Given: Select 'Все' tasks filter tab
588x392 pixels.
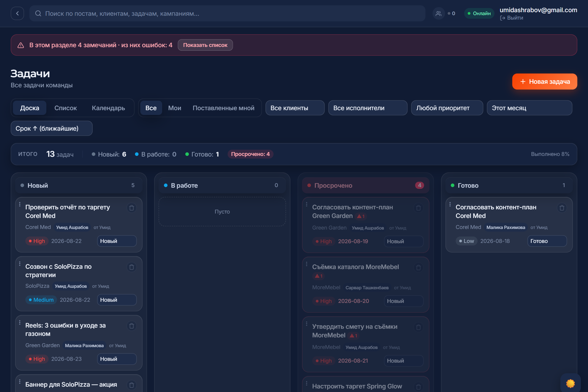Looking at the screenshot, I should pyautogui.click(x=151, y=108).
